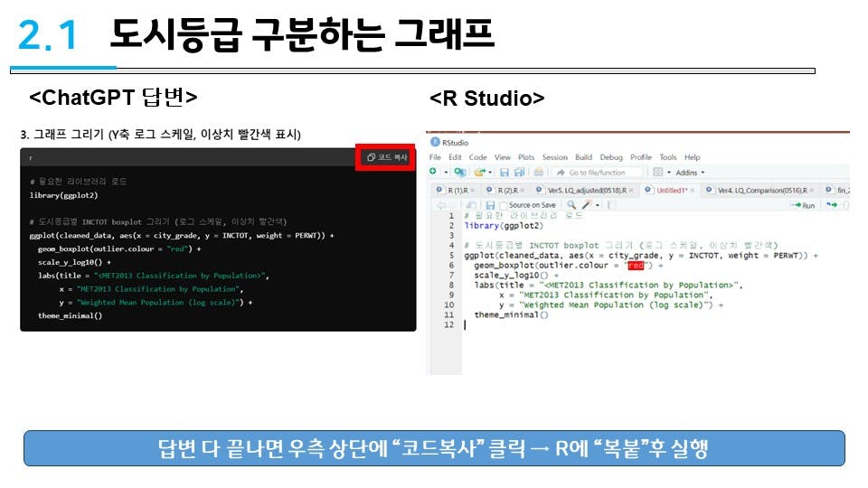Click the Go to file/function search field

(597, 173)
